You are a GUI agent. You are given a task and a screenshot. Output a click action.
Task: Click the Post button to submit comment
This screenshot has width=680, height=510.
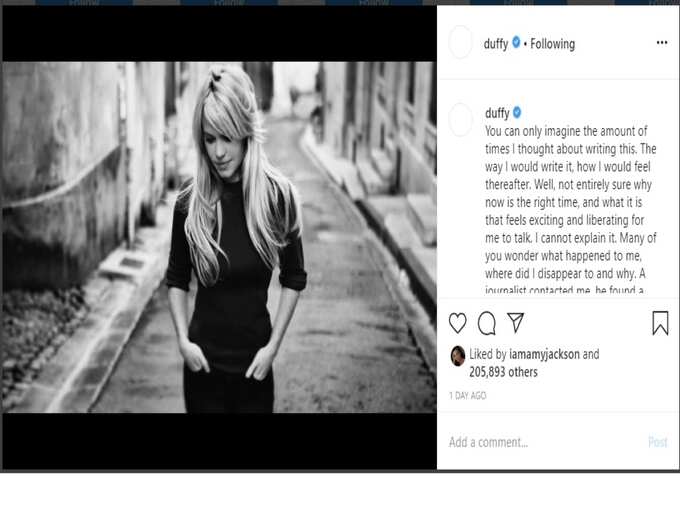click(658, 442)
